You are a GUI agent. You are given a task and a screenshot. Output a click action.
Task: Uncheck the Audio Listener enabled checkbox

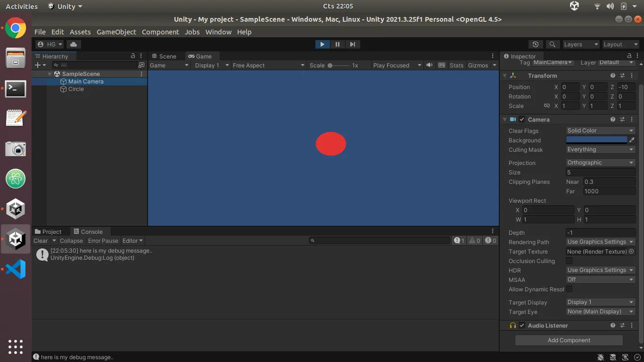click(522, 325)
